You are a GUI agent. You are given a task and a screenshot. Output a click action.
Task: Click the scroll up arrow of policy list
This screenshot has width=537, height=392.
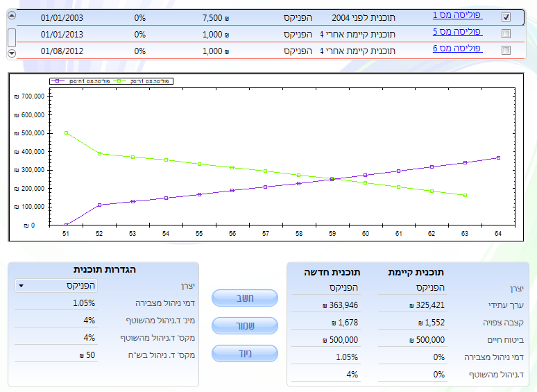[12, 15]
